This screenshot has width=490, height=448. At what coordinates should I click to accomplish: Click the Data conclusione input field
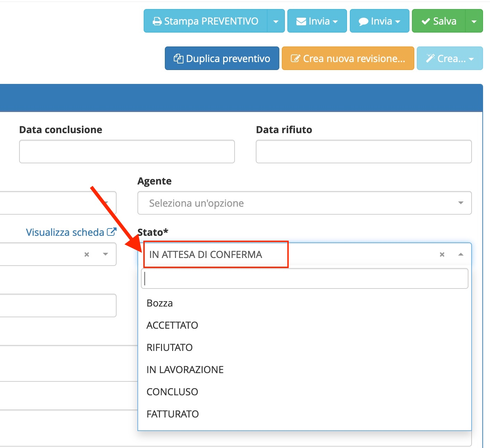click(127, 152)
